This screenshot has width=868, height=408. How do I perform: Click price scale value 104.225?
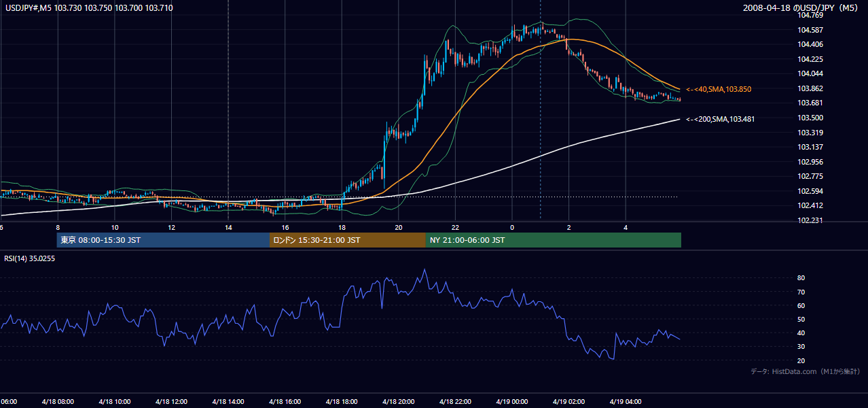click(810, 59)
